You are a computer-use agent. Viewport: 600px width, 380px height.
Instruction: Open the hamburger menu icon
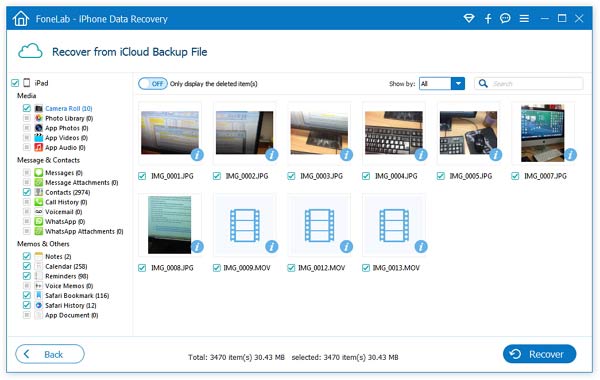524,18
